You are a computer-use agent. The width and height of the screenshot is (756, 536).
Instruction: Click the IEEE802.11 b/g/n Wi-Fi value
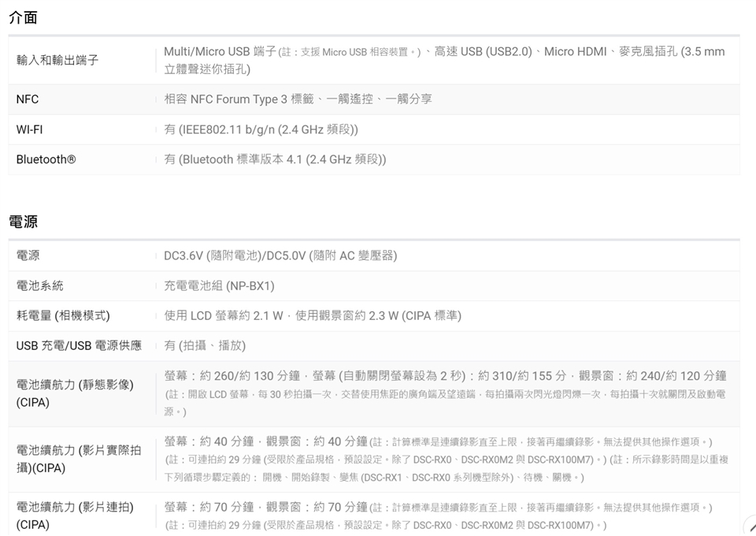(x=261, y=129)
